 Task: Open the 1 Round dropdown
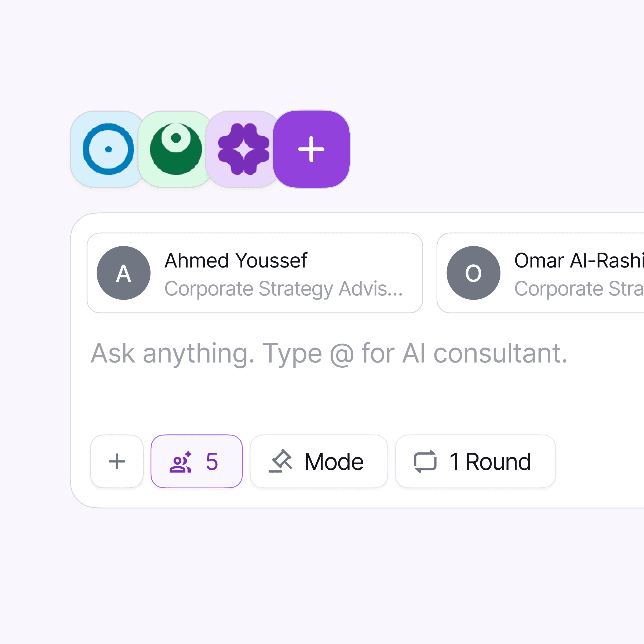[475, 461]
